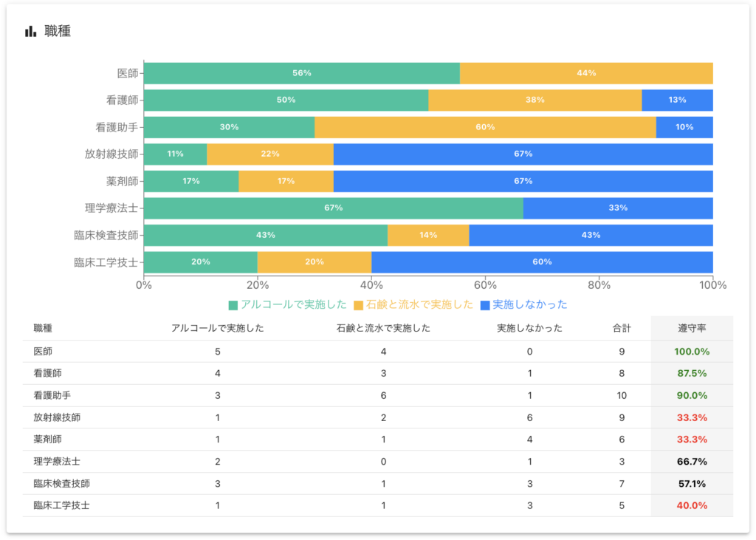Click the bar chart icon beside 職種
This screenshot has width=756, height=540.
30,31
